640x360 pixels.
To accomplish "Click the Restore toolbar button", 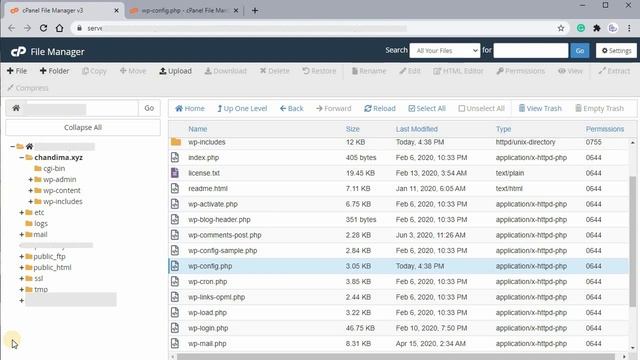I will pos(319,71).
